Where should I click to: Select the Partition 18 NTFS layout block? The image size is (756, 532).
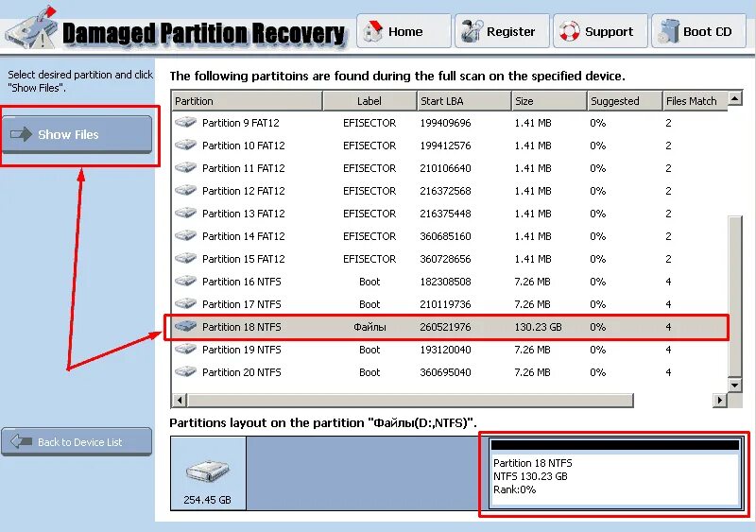pos(614,473)
